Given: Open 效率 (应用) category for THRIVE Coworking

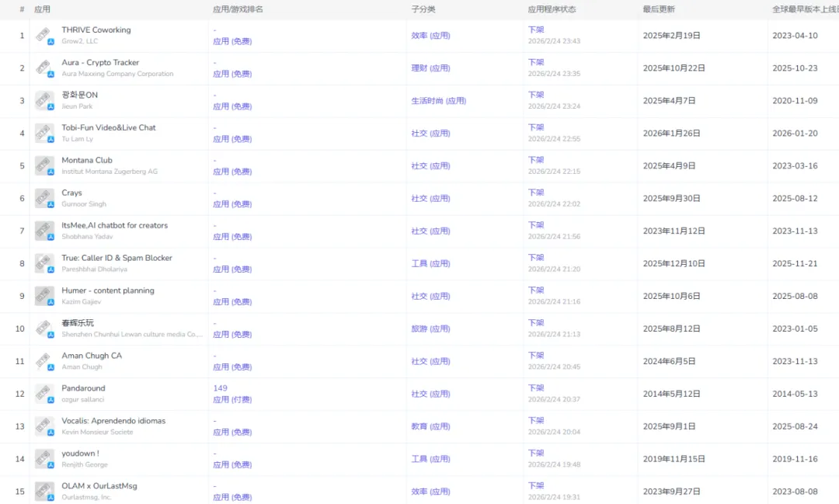Looking at the screenshot, I should [x=430, y=36].
